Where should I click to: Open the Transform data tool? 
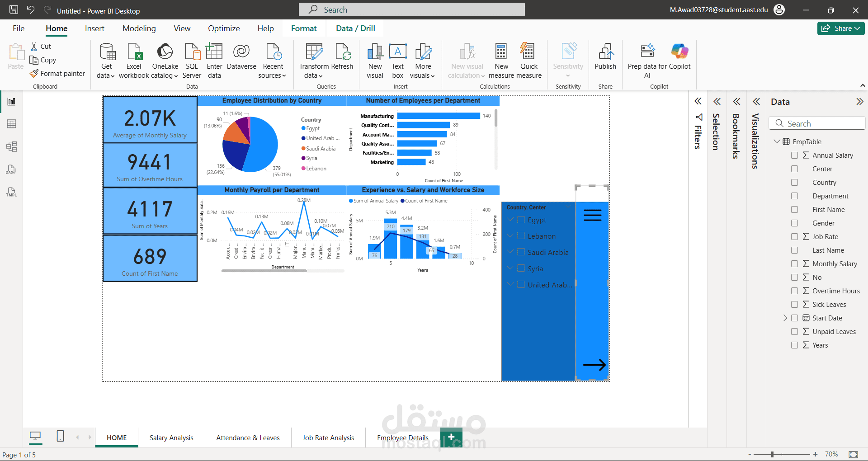[314, 52]
